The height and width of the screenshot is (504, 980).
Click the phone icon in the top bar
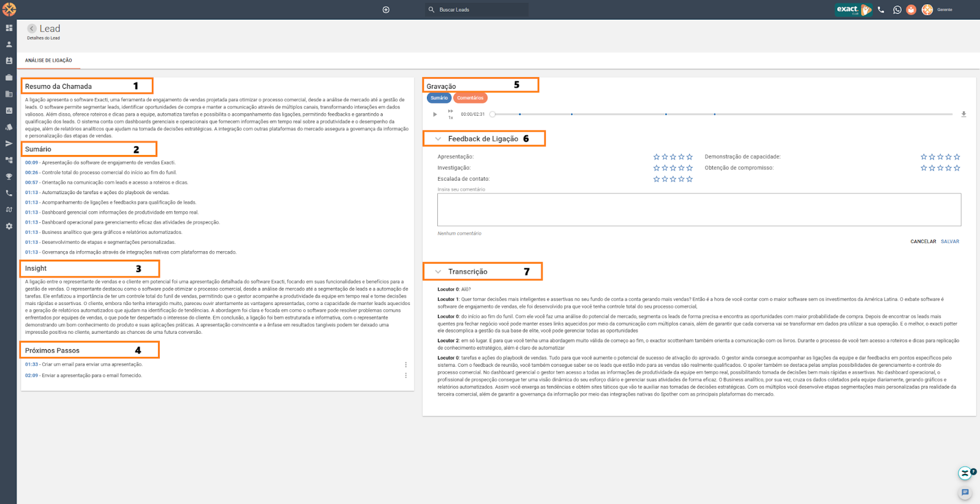881,10
